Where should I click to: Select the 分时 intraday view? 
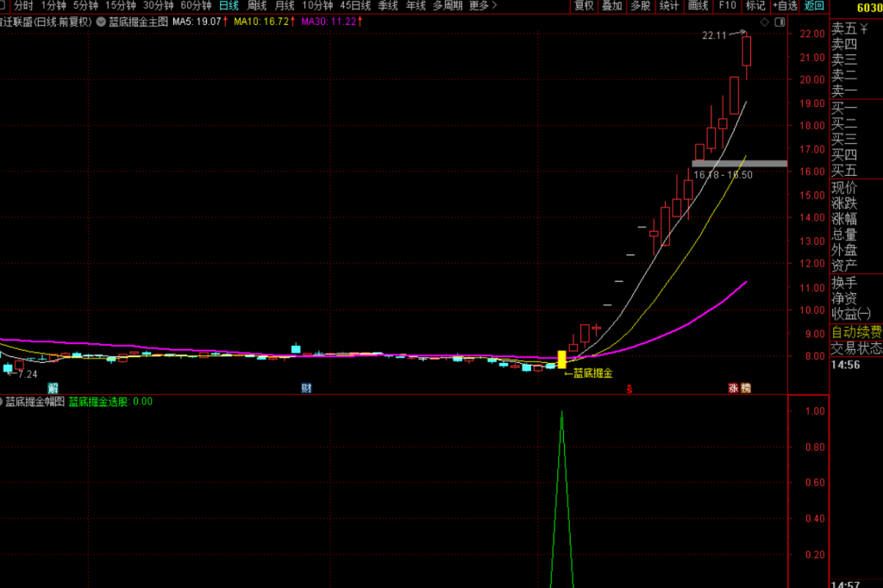[x=23, y=6]
